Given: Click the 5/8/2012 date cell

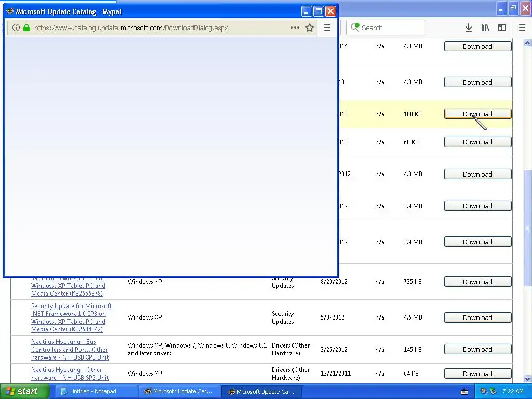Looking at the screenshot, I should click(332, 317).
